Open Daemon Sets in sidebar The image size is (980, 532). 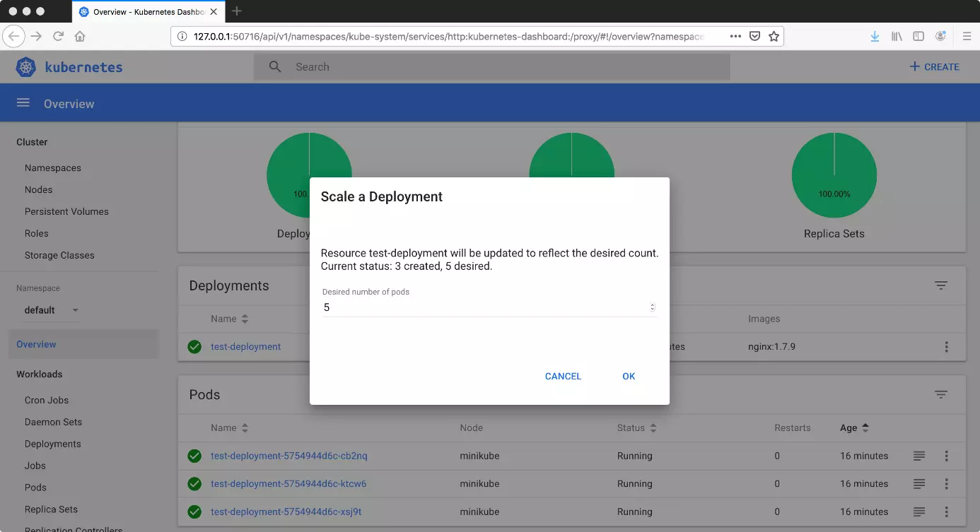pos(53,422)
